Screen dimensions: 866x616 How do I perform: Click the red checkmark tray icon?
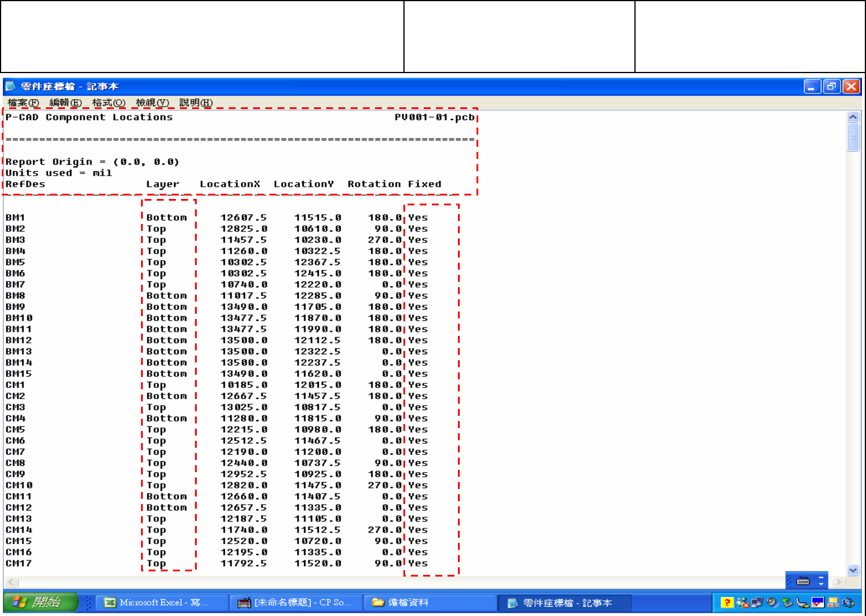tap(818, 603)
